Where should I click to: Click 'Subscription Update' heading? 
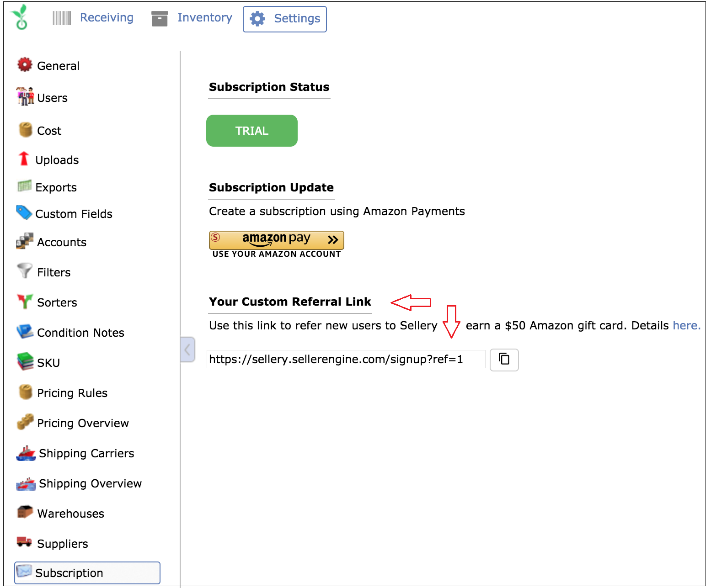coord(272,188)
